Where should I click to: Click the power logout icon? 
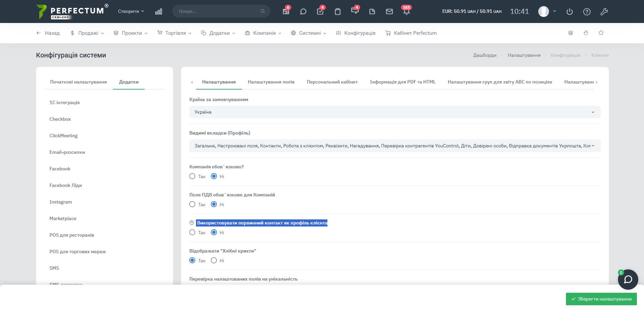click(x=570, y=11)
